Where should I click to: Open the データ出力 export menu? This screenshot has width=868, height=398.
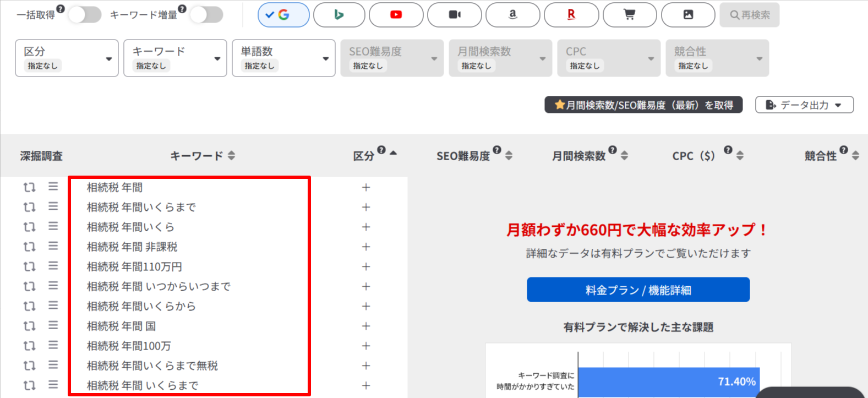pyautogui.click(x=804, y=105)
